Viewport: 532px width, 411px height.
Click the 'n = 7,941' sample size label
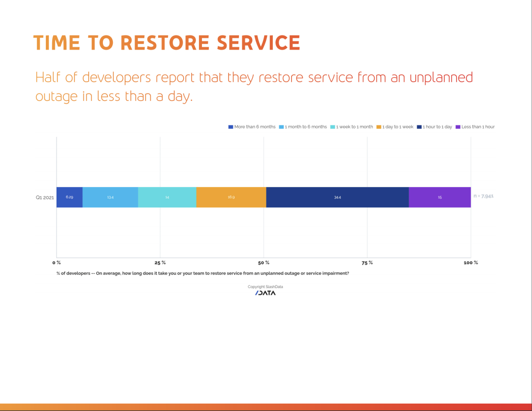pos(483,196)
